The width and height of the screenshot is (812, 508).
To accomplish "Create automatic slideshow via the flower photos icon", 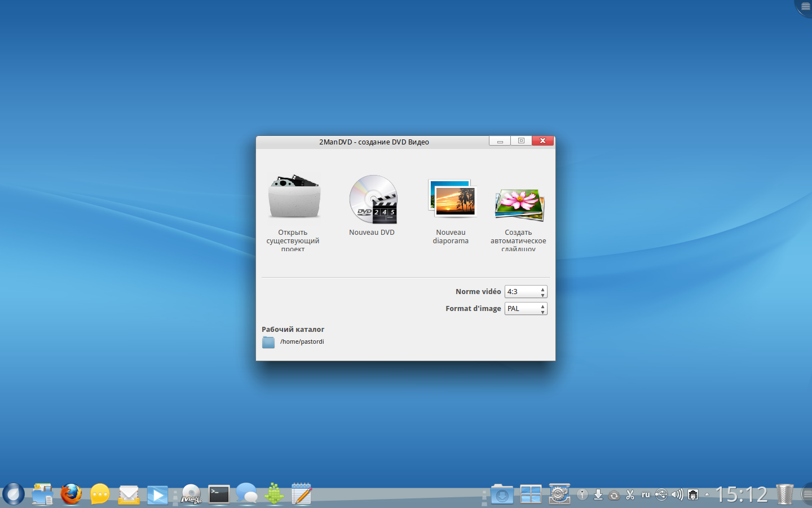I will 519,204.
